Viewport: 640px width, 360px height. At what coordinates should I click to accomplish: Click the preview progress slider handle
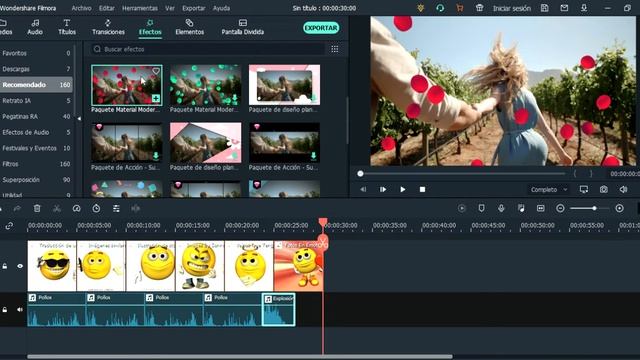360,173
